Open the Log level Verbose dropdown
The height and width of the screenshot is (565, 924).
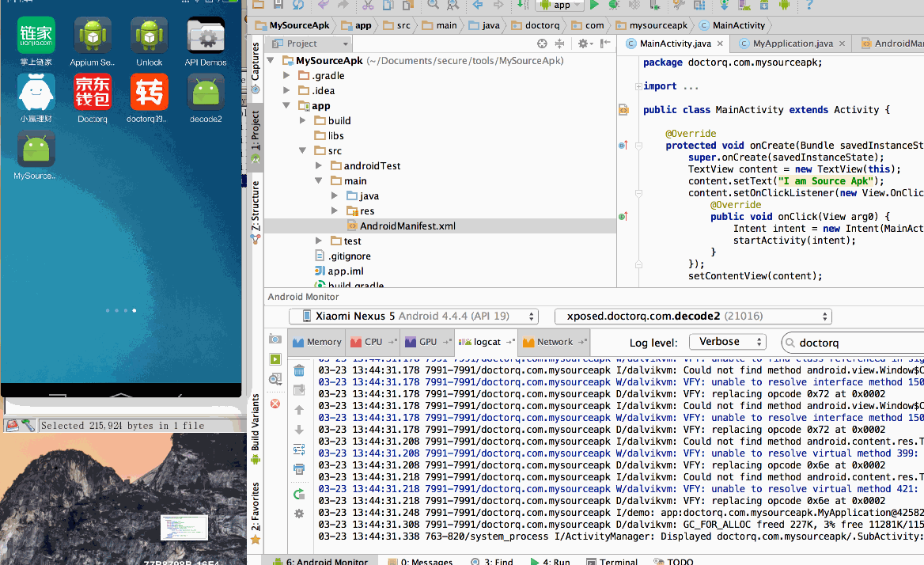[x=727, y=342]
